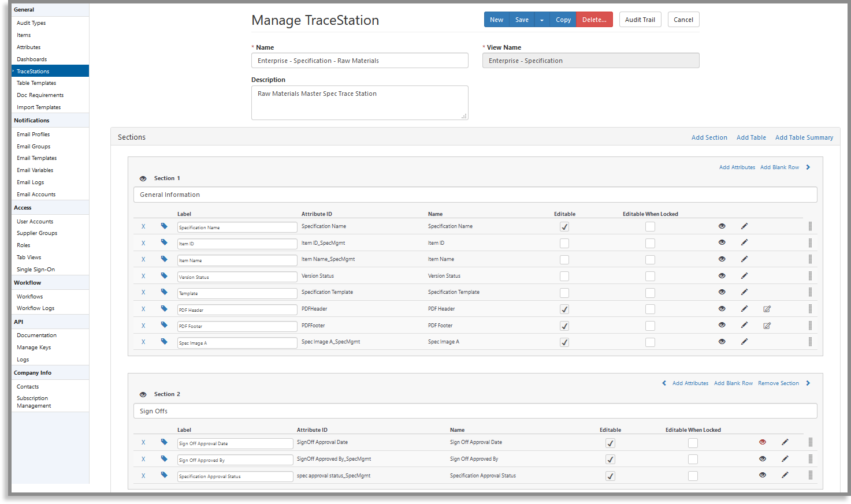
Task: Click the Description text area
Action: 360,103
